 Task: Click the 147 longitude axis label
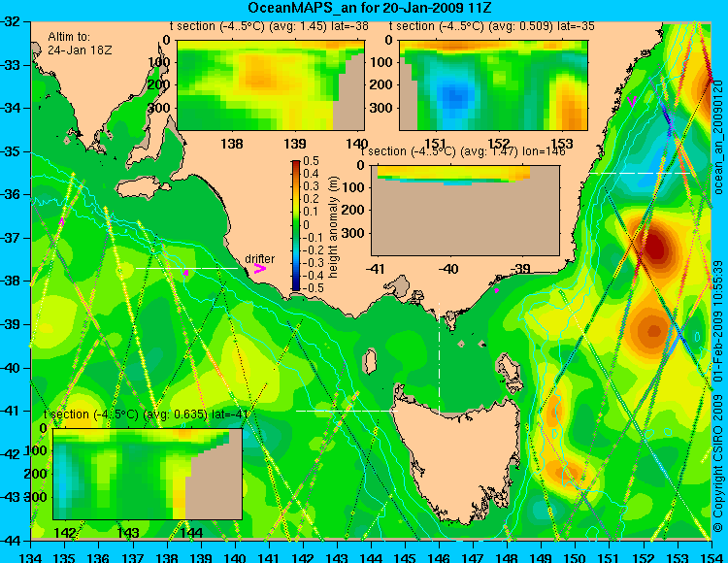[473, 557]
